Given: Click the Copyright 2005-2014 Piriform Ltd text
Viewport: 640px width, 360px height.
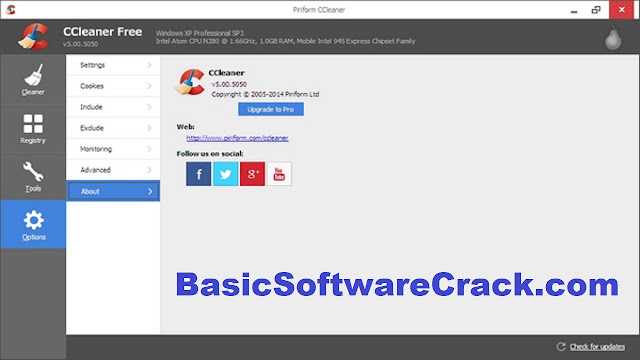Looking at the screenshot, I should click(x=265, y=94).
